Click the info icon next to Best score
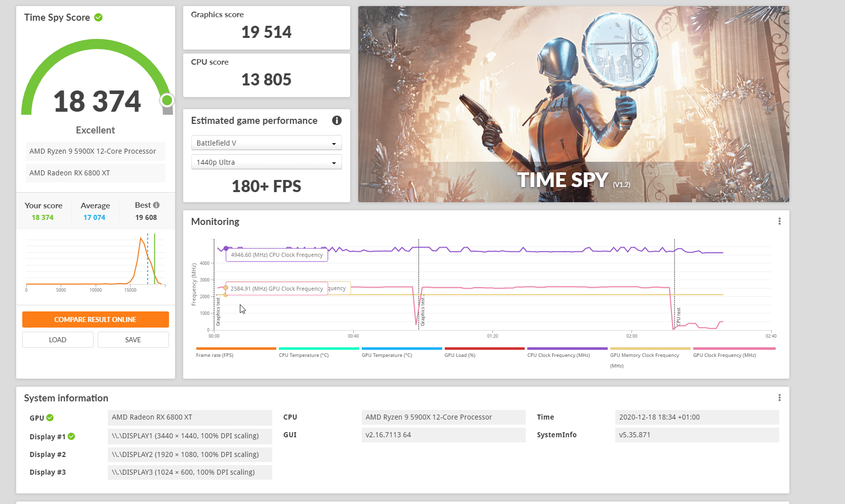Viewport: 845px width, 504px height. [x=156, y=205]
